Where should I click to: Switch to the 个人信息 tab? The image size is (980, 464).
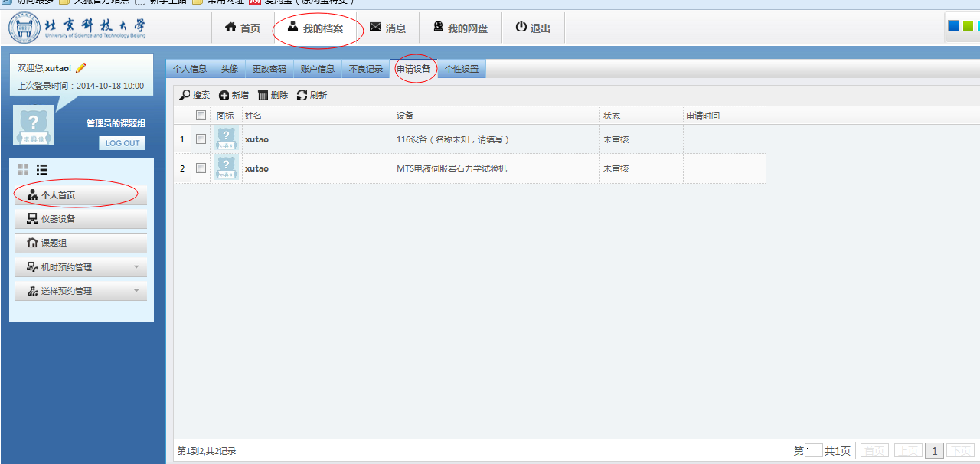pyautogui.click(x=190, y=69)
